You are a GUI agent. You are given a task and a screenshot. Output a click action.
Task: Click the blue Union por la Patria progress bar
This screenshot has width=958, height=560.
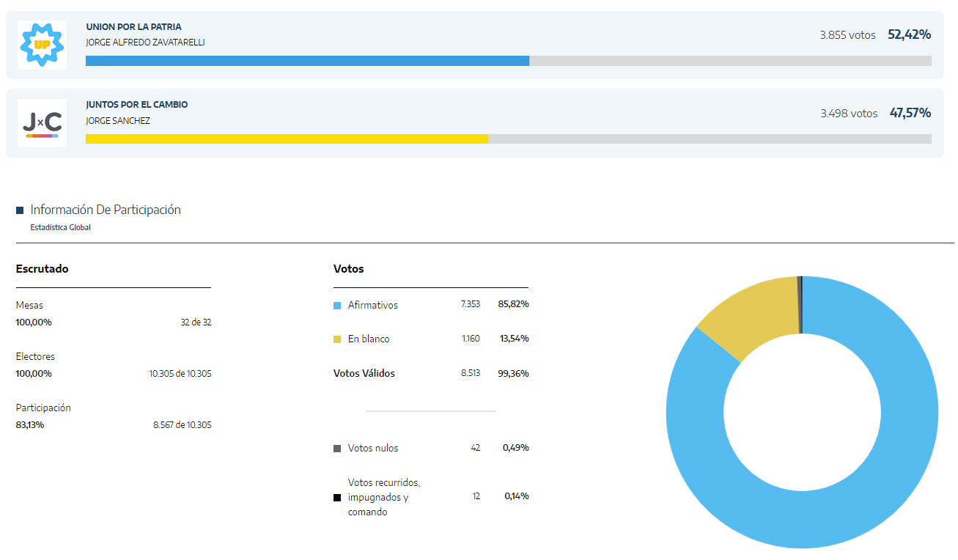coord(307,61)
